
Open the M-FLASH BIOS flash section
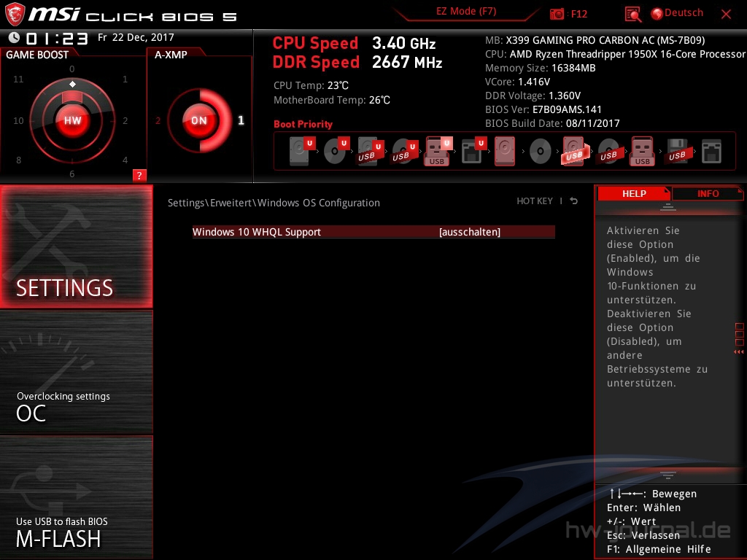[x=76, y=497]
